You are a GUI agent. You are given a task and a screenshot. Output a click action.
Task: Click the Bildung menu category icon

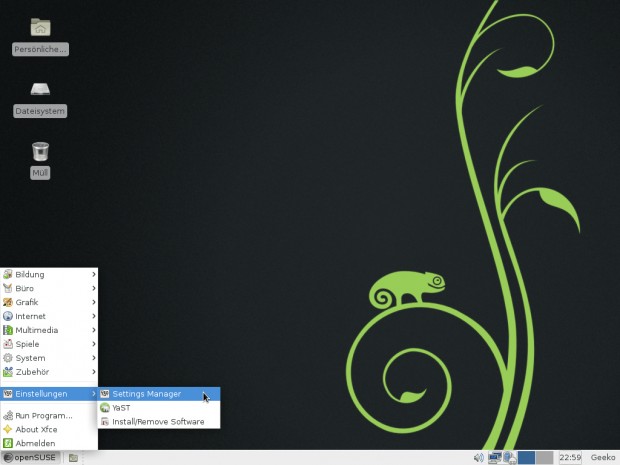pyautogui.click(x=8, y=274)
